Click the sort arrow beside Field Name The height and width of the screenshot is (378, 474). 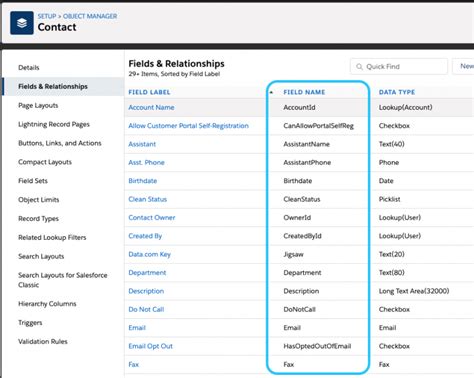(x=271, y=92)
